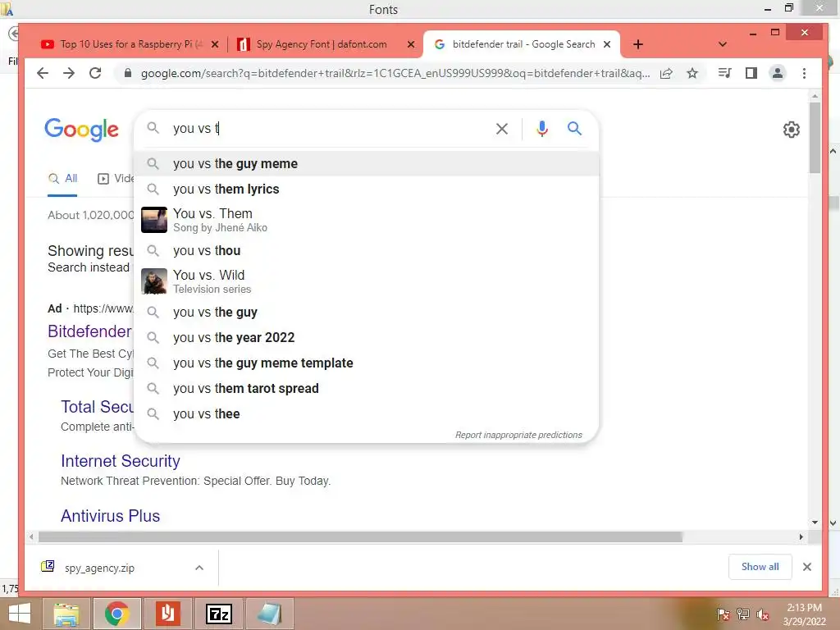Screen dimensions: 840x630
Task: Open the Chrome profile avatar menu
Action: click(778, 73)
